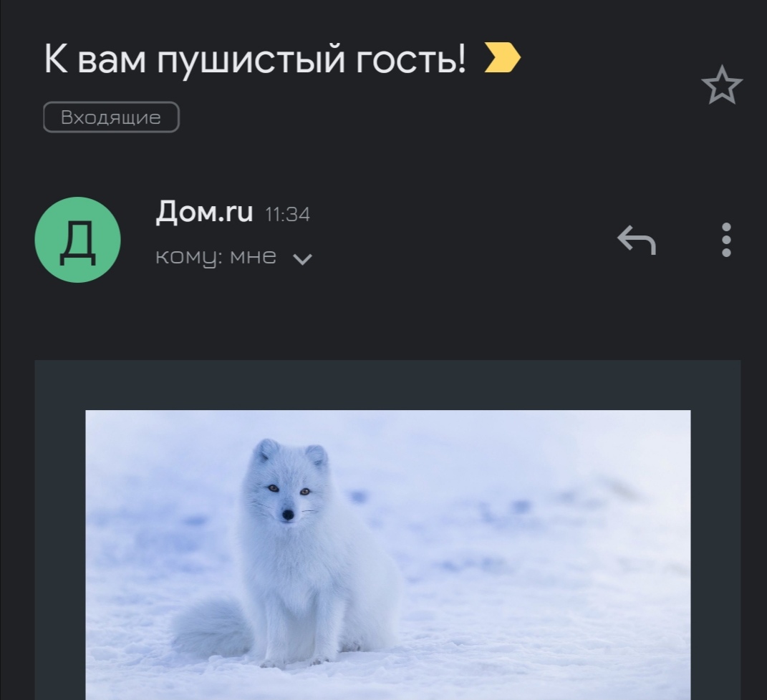Click the letter Д inside the avatar
The image size is (767, 700).
click(78, 242)
